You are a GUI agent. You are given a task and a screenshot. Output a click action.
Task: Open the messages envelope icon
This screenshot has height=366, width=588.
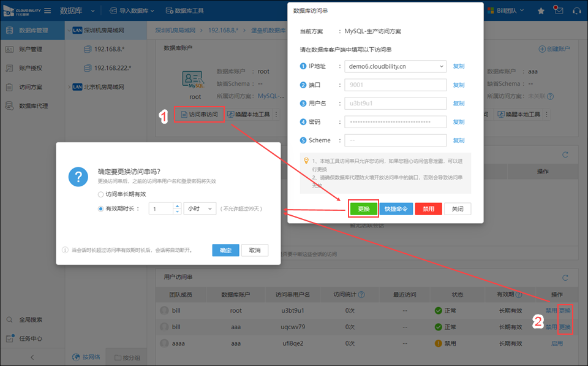558,10
